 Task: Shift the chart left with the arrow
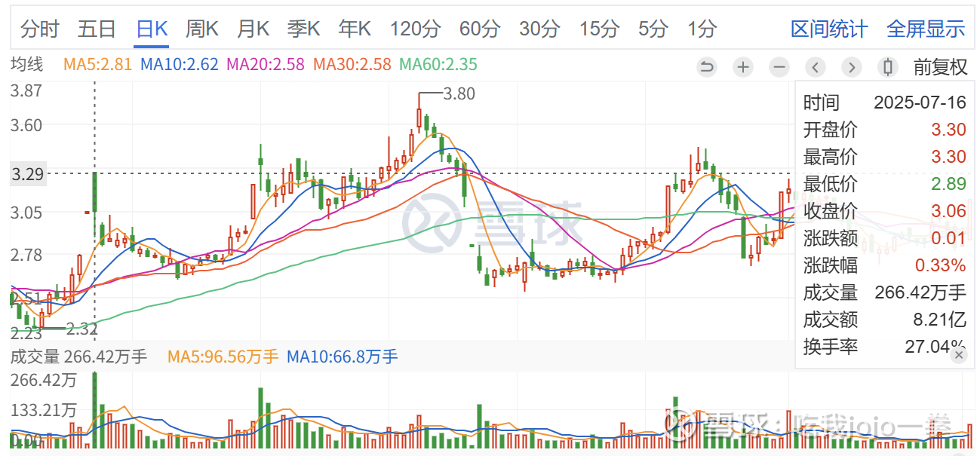816,67
